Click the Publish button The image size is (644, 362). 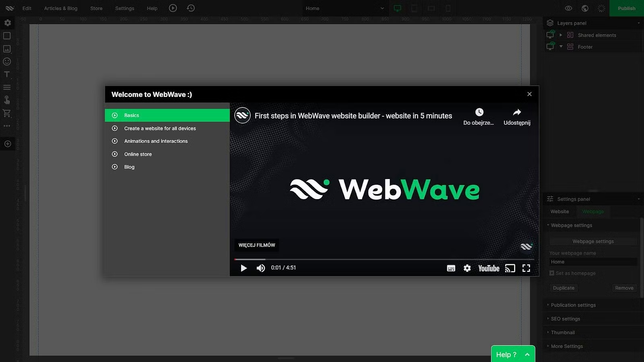(627, 8)
